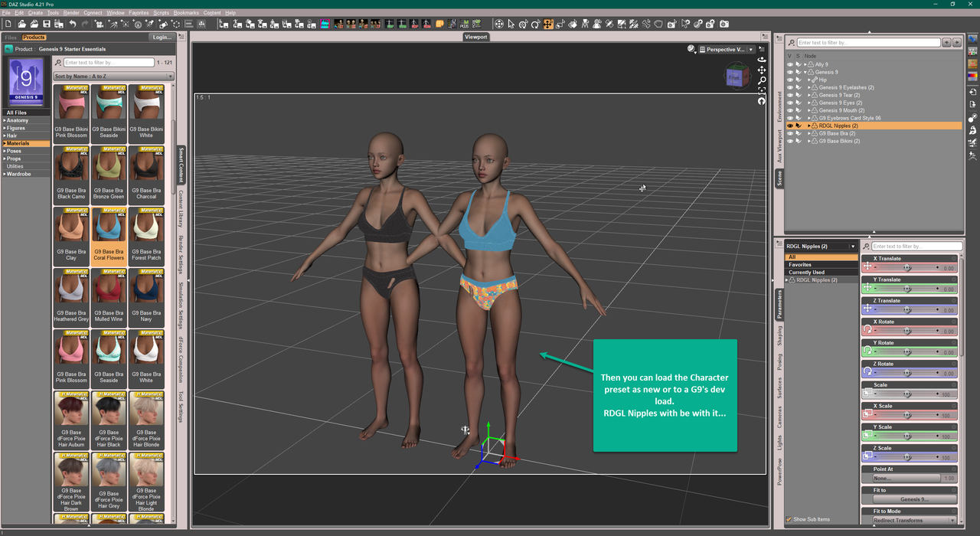Screen dimensions: 980x536
Task: Click the Smart Content search magnifier icon
Action: click(59, 62)
